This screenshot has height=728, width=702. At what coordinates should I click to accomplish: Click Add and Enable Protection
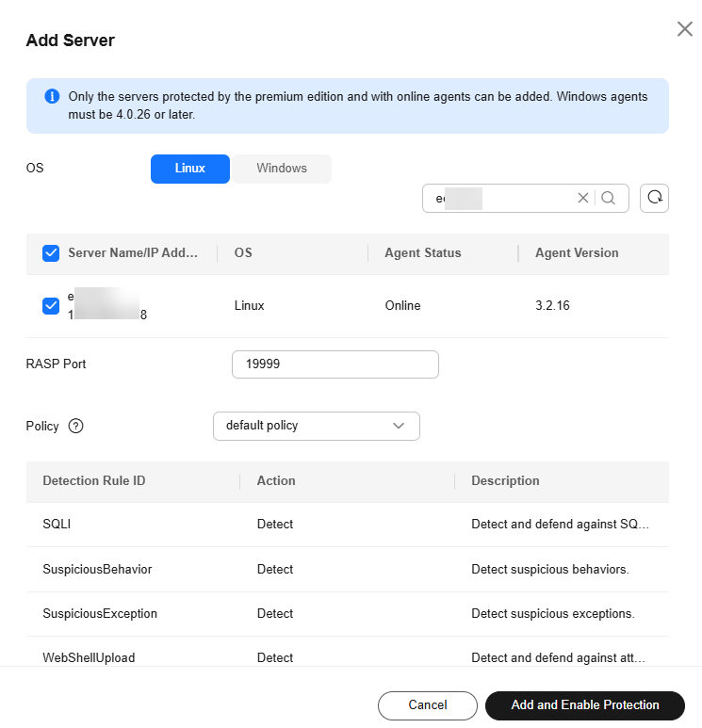click(x=585, y=705)
